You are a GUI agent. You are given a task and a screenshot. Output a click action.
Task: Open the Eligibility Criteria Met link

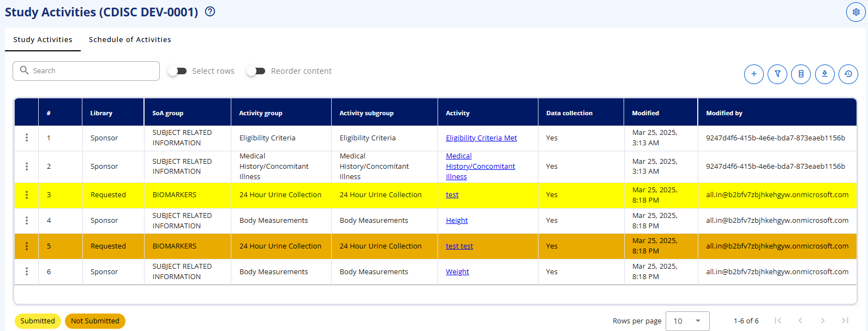481,138
